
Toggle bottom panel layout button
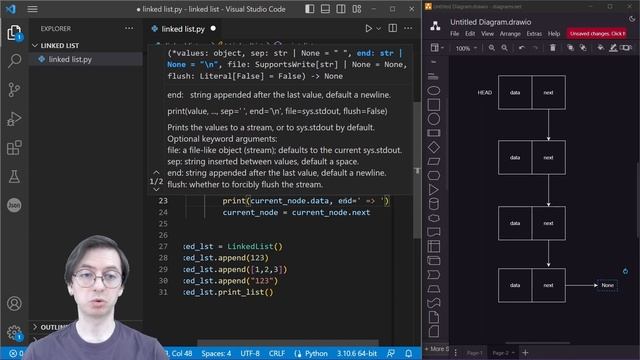[x=325, y=9]
